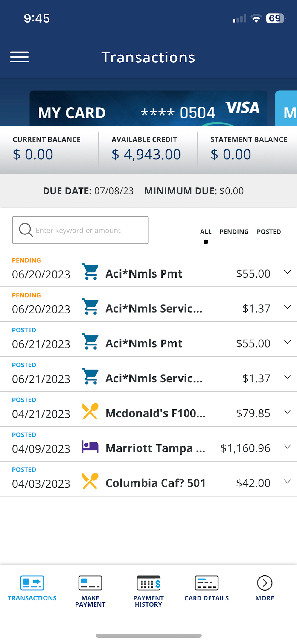Screen dimensions: 297x644
Task: Filter transactions by POSTED
Action: click(x=269, y=232)
